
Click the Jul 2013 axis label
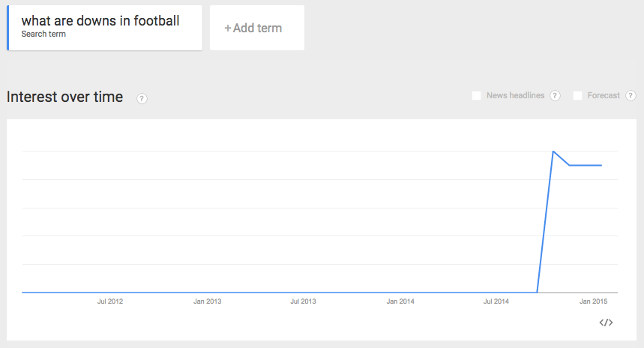pos(303,301)
